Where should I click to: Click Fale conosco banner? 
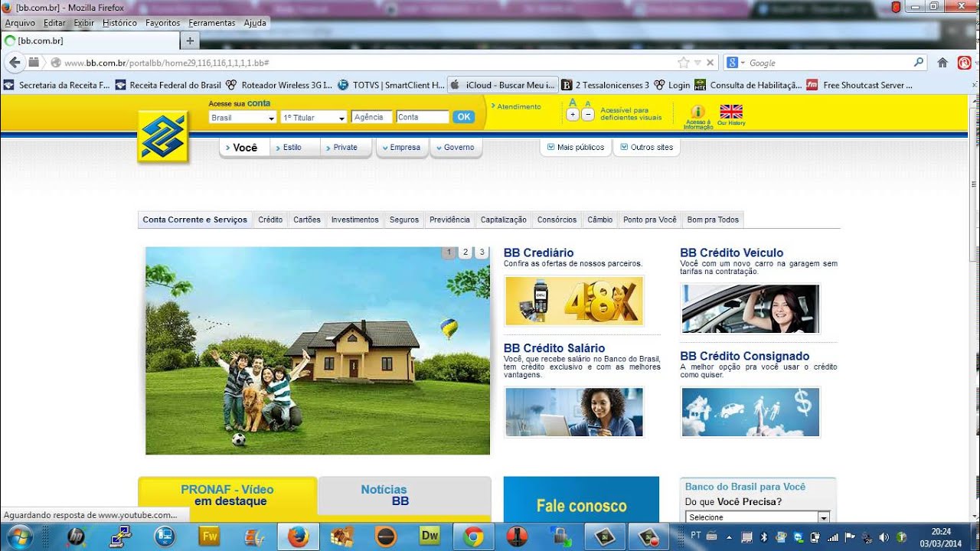coord(581,499)
